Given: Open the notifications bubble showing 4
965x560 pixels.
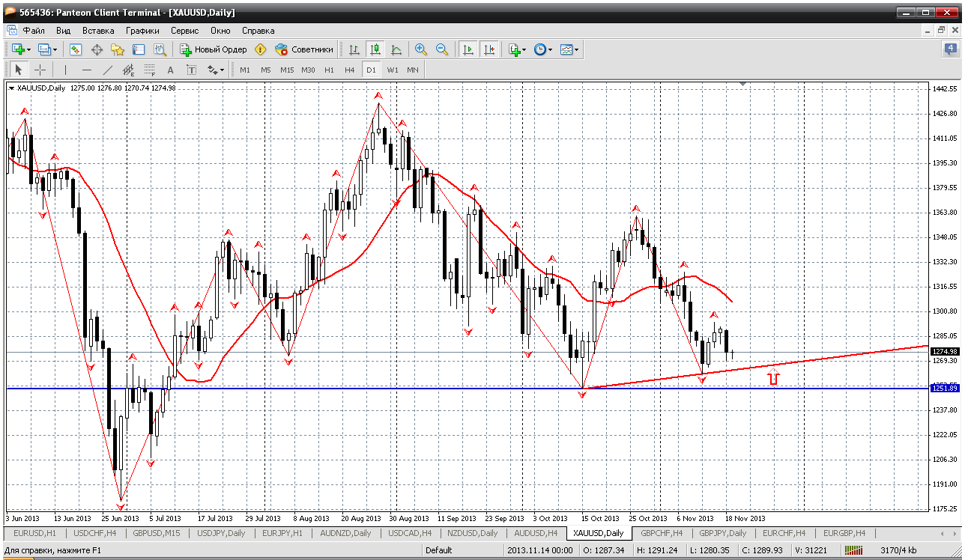Looking at the screenshot, I should 952,49.
